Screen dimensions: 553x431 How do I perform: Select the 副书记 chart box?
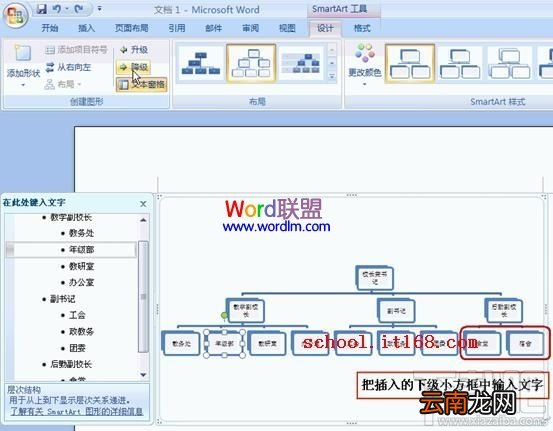(396, 311)
